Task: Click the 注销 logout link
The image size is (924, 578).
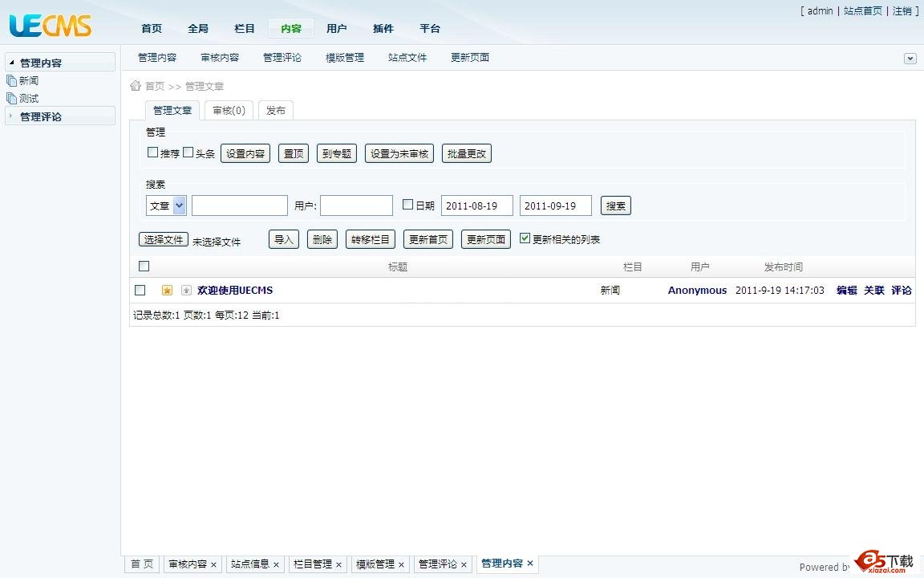Action: (902, 10)
